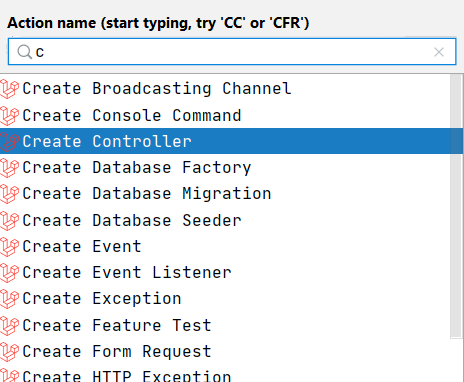Clear the action name search field

pyautogui.click(x=439, y=52)
